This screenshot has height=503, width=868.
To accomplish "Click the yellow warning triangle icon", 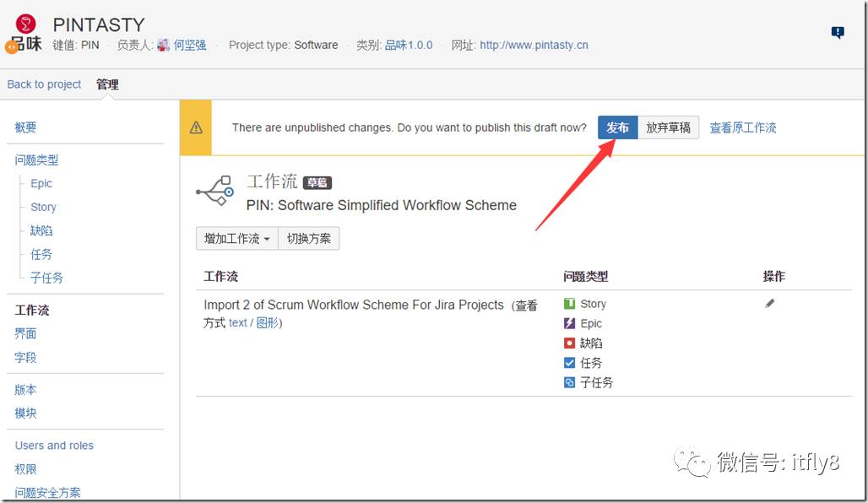I will [196, 127].
